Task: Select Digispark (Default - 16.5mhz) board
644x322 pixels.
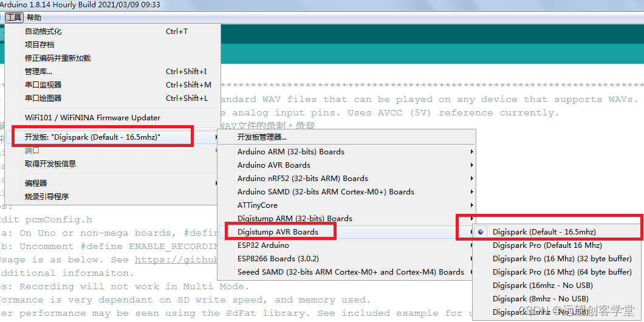Action: pos(558,231)
